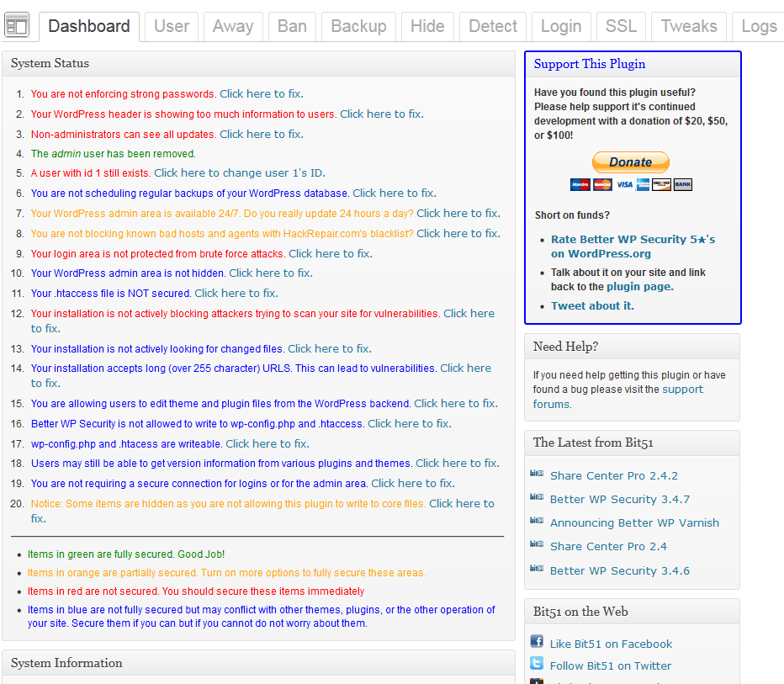Click 'Short on funds?' text
The width and height of the screenshot is (784, 684).
572,215
